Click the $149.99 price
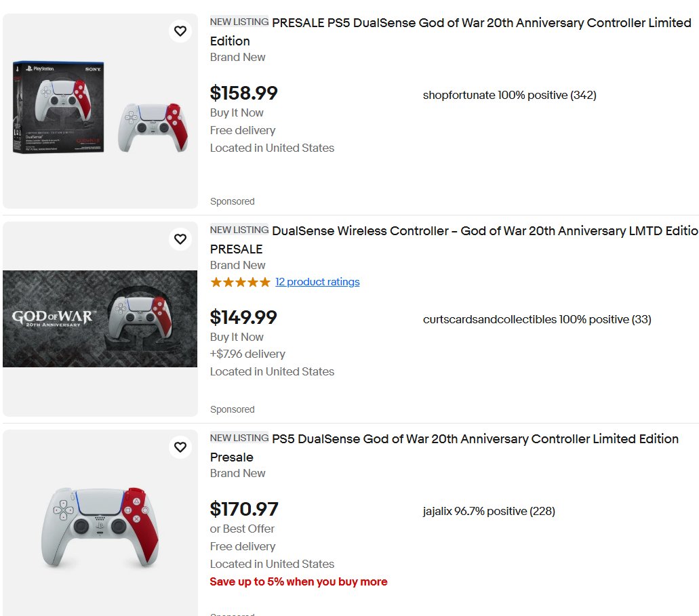Image resolution: width=699 pixels, height=616 pixels. tap(243, 317)
